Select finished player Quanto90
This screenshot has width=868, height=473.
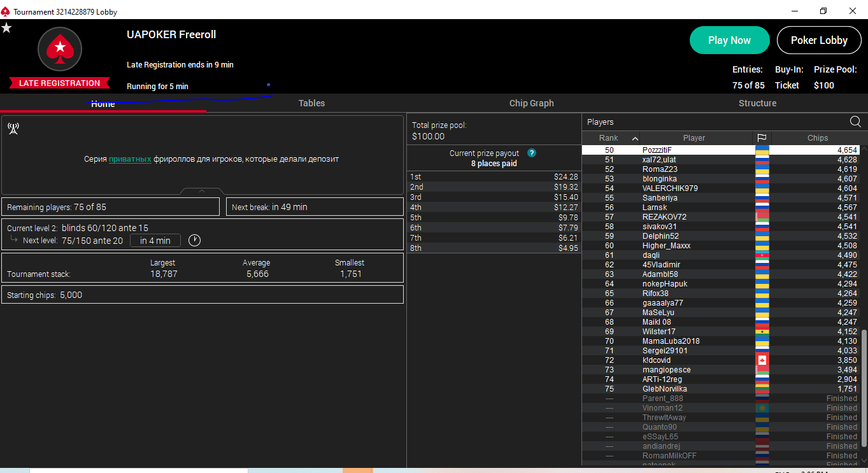coord(720,427)
